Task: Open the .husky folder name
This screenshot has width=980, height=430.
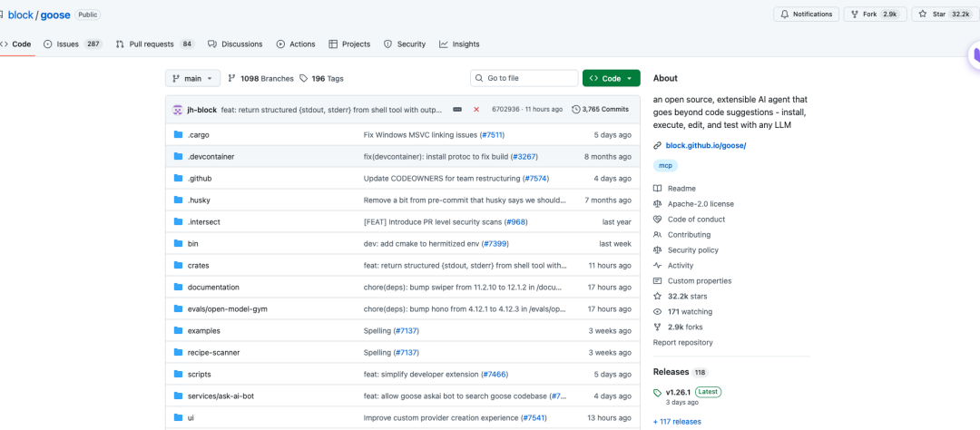Action: (x=200, y=200)
